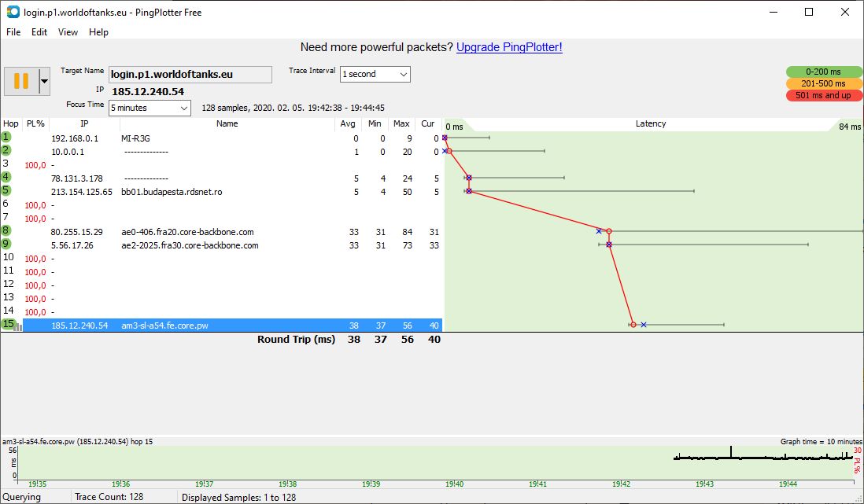864x504 pixels.
Task: Select the hop 8 green circle icon
Action: [6, 230]
